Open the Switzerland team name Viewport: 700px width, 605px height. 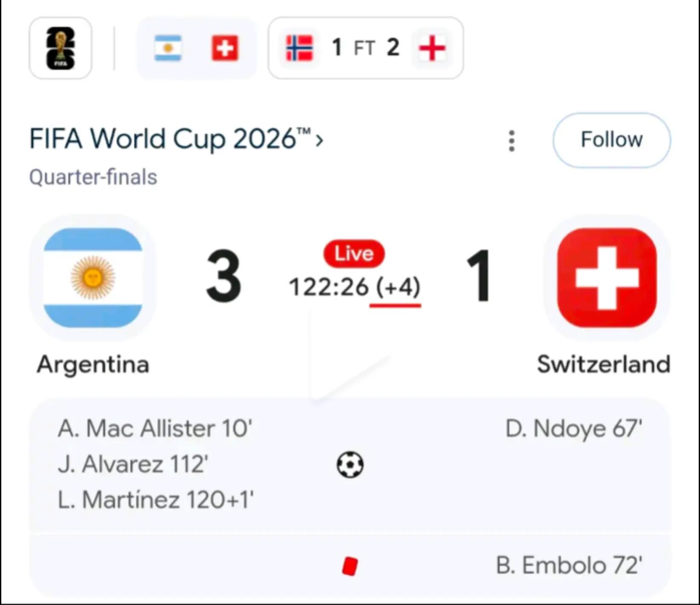(604, 364)
